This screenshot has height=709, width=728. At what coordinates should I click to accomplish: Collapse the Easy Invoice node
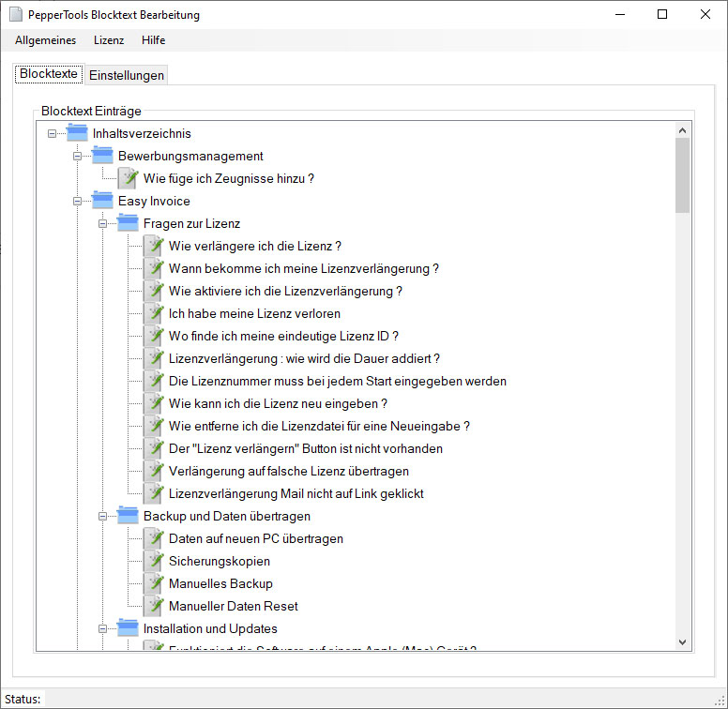coord(77,201)
